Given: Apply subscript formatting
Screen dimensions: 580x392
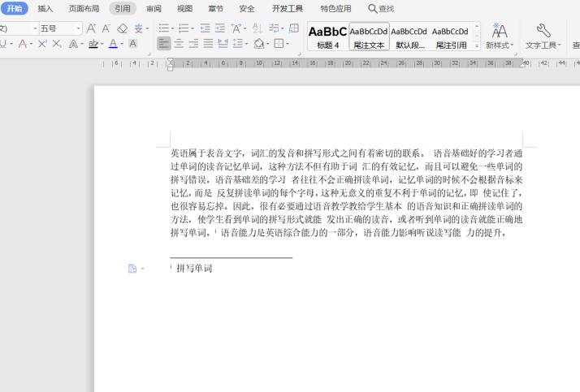Looking at the screenshot, I should 57,44.
